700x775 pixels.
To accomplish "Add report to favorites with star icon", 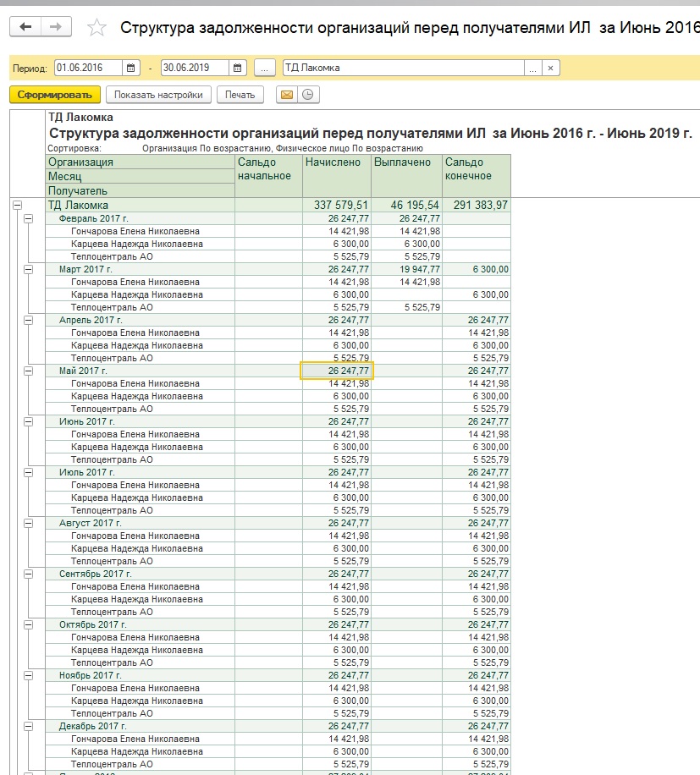I will 96,27.
